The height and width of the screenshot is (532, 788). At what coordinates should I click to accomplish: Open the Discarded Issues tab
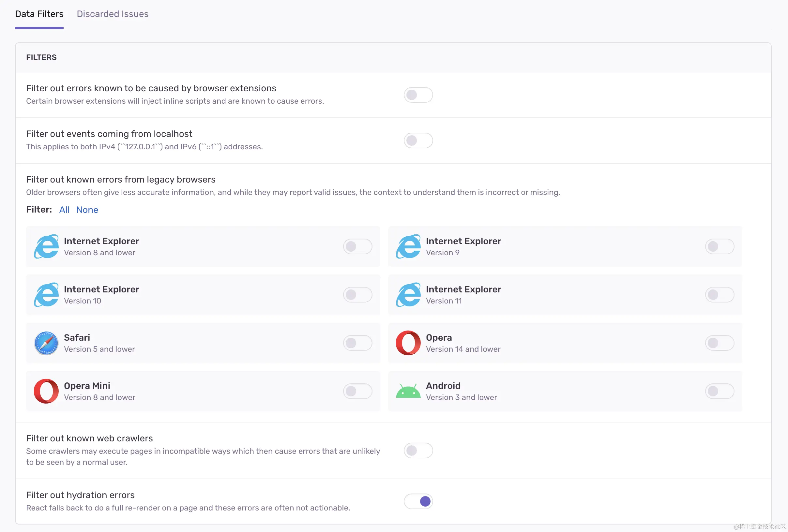112,14
